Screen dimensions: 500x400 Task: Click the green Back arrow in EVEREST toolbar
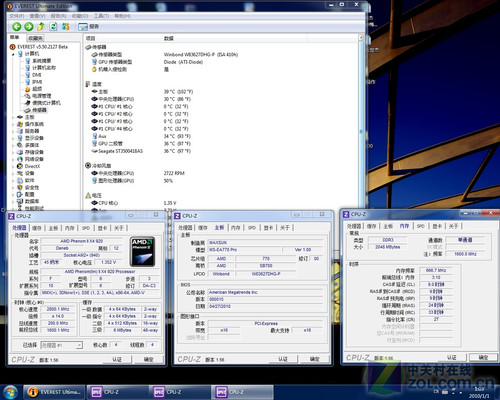point(17,26)
